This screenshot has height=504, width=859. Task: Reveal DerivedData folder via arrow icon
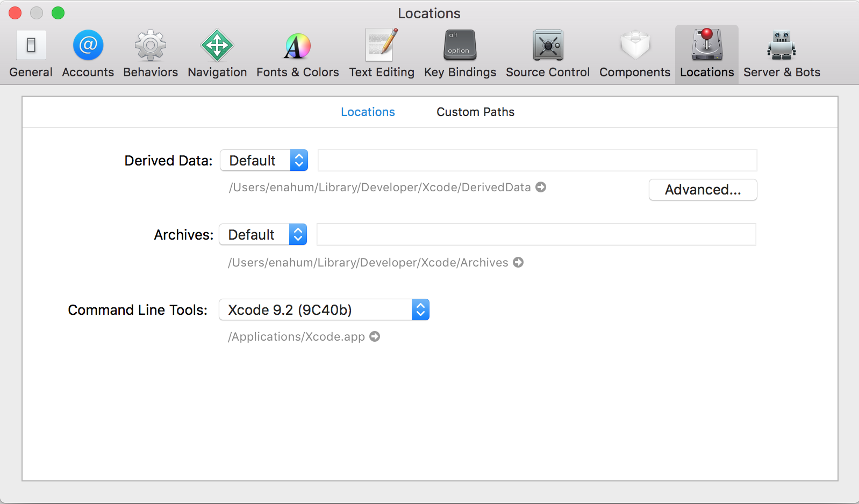(541, 187)
